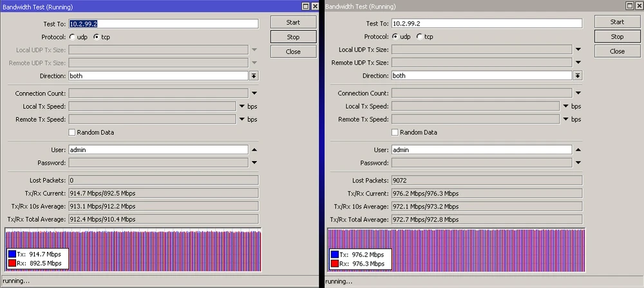Click User field in right window
Image resolution: width=644 pixels, height=288 pixels.
pos(481,149)
